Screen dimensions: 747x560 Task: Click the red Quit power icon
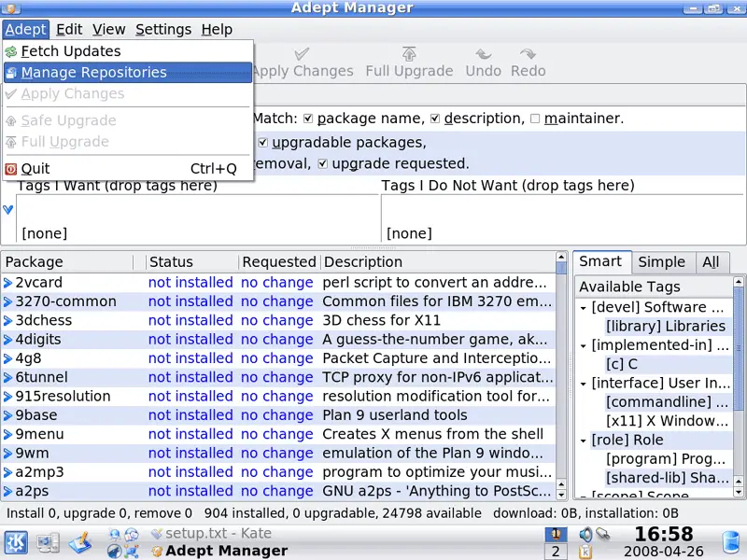(x=11, y=169)
